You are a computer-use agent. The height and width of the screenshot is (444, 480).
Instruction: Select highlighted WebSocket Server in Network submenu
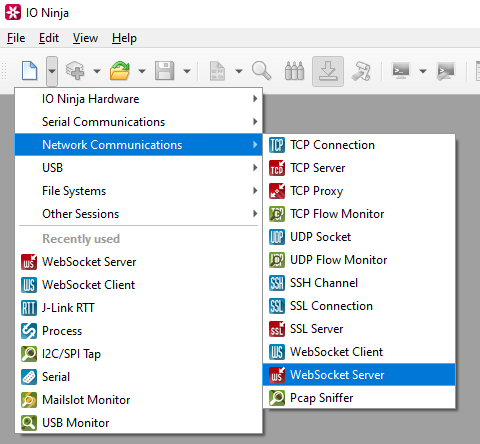pyautogui.click(x=359, y=375)
